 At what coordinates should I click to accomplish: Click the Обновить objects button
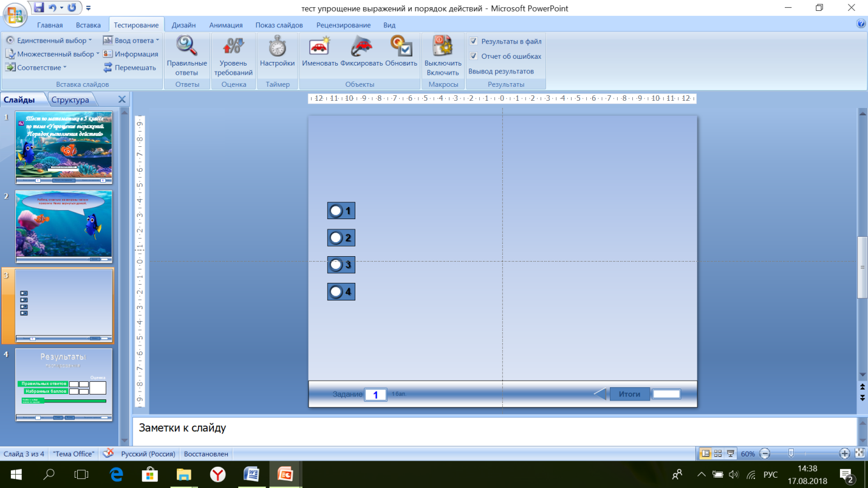click(401, 52)
